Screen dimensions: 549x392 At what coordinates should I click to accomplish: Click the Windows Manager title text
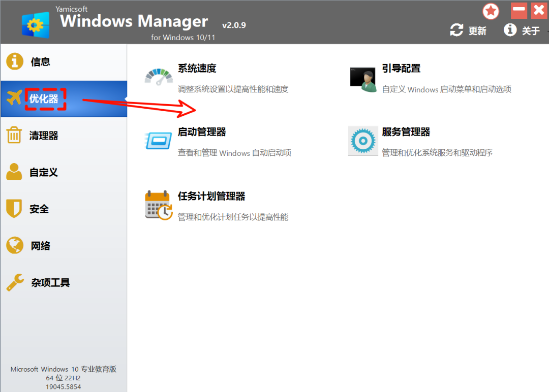(x=134, y=21)
